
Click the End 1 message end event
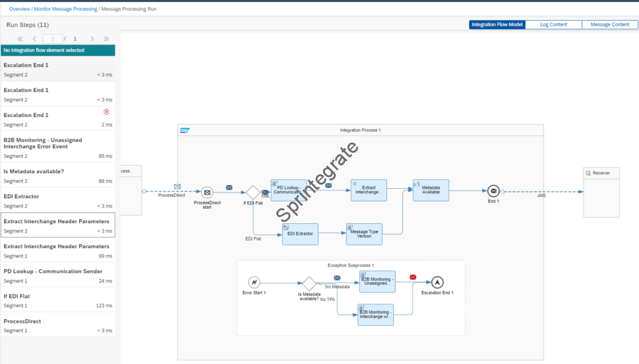click(x=493, y=191)
